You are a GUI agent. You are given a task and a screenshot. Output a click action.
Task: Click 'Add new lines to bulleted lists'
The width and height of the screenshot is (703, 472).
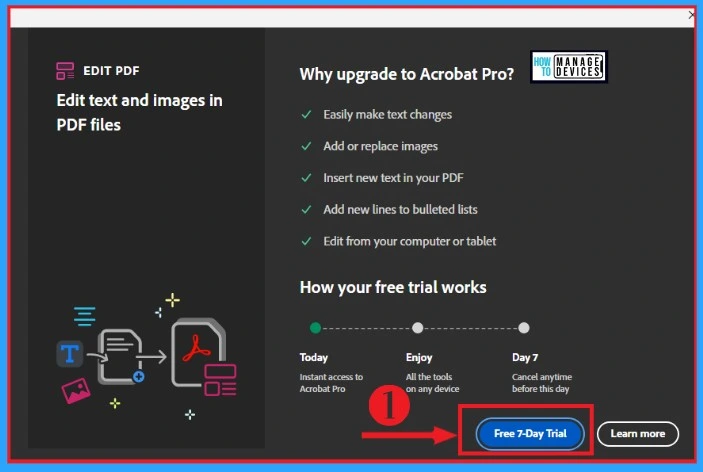[400, 209]
